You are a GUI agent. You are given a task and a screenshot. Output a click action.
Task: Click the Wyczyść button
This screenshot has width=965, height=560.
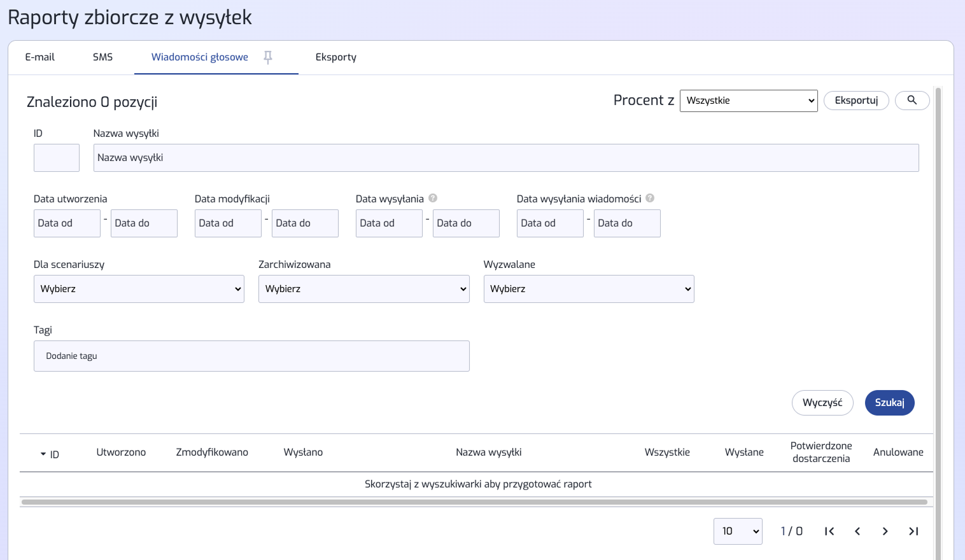click(x=822, y=403)
